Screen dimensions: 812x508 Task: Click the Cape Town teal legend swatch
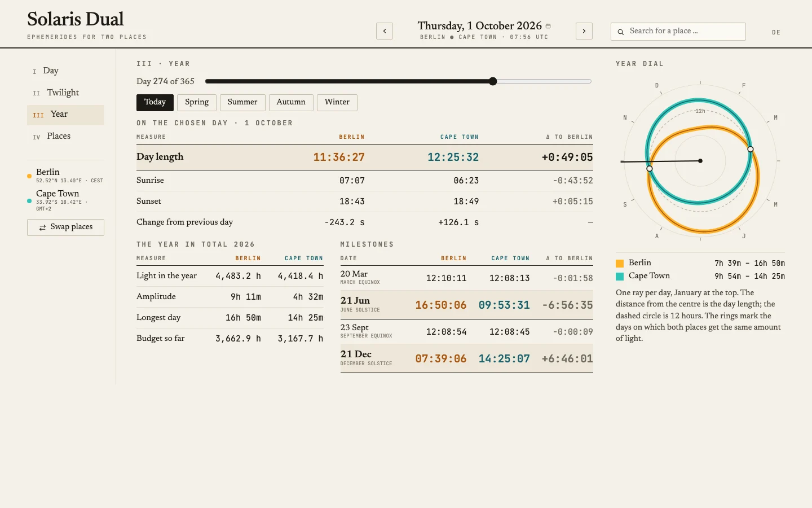coord(620,277)
